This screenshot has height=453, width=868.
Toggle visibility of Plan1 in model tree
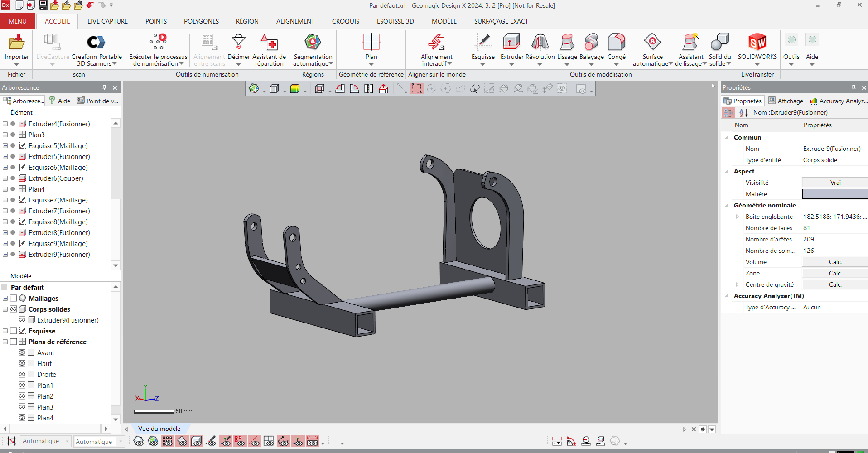pyautogui.click(x=22, y=385)
